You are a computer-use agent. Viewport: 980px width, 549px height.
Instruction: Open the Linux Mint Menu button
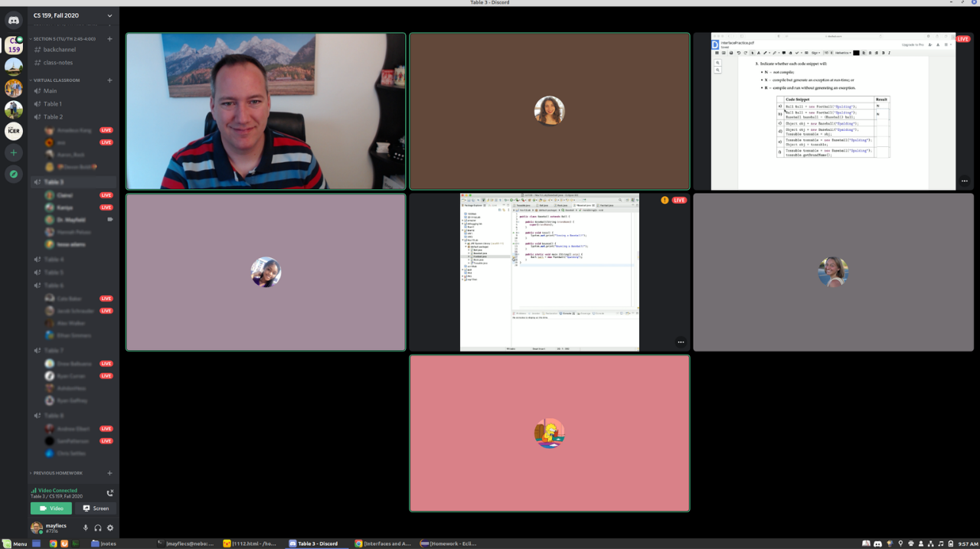pos(15,544)
